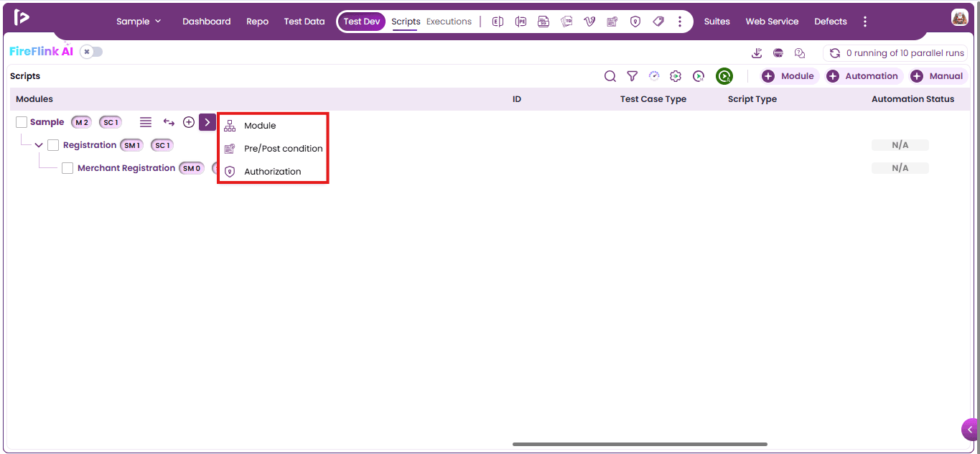Go to the Dashboard link
The width and height of the screenshot is (980, 454).
[x=207, y=22]
